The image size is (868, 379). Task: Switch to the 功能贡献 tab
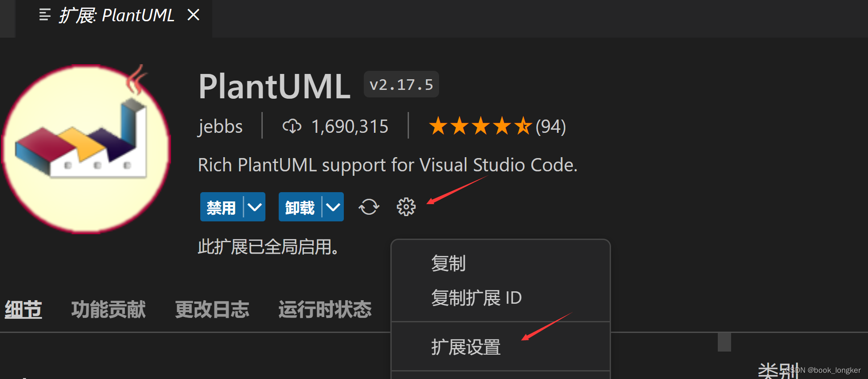[109, 309]
